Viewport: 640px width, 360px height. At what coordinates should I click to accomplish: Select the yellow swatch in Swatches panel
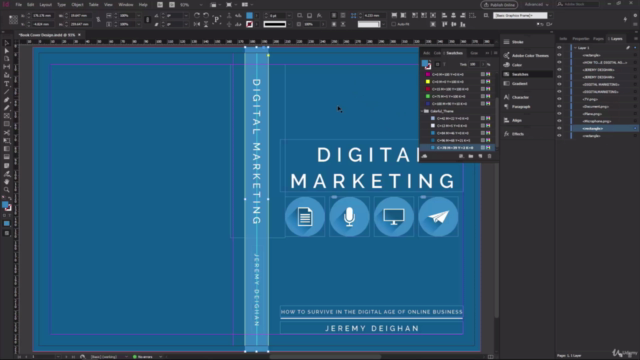pos(428,82)
